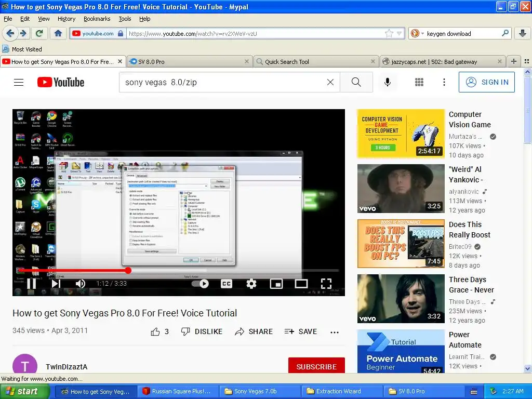Reload the page with the refresh icon
532x399 pixels.
(39, 33)
